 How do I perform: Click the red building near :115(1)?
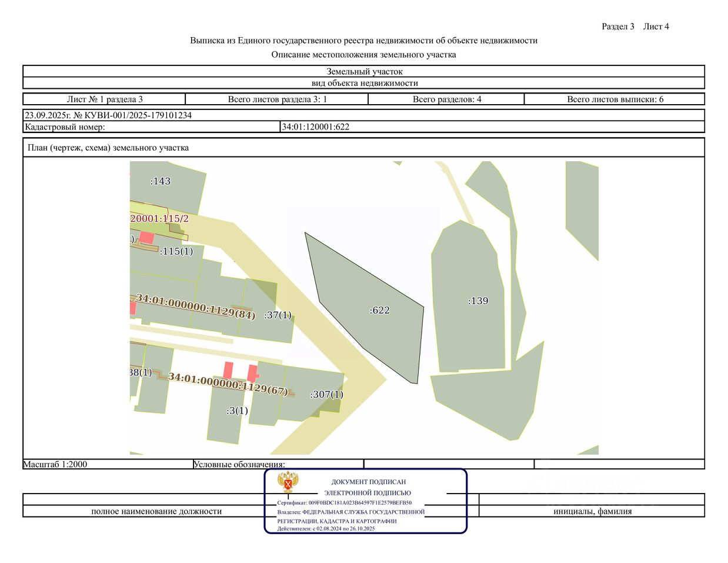(x=147, y=238)
